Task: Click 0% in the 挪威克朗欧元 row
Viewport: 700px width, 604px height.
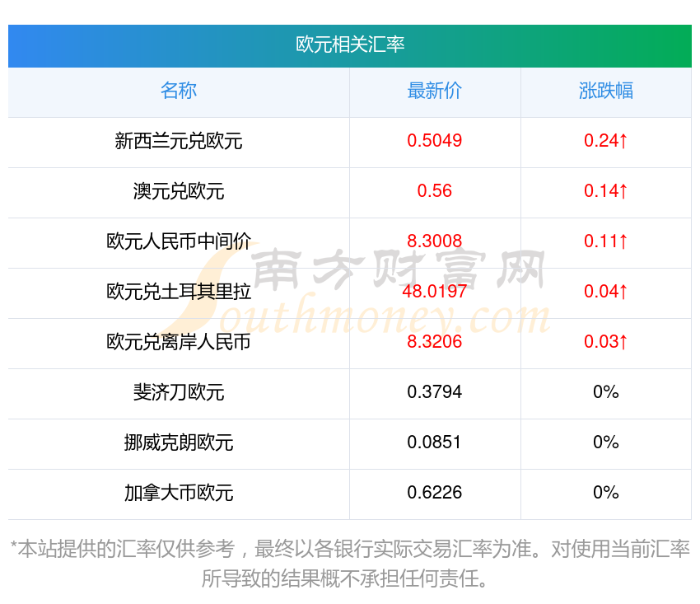Action: tap(606, 442)
